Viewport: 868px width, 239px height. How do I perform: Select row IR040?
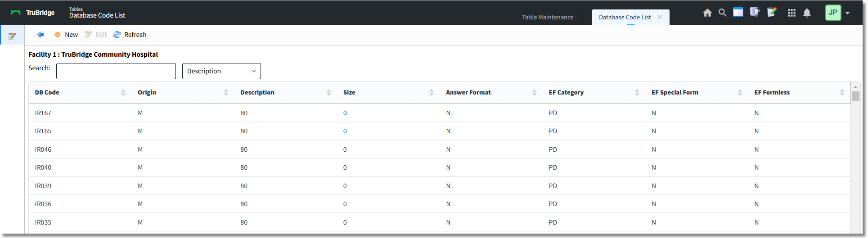439,167
